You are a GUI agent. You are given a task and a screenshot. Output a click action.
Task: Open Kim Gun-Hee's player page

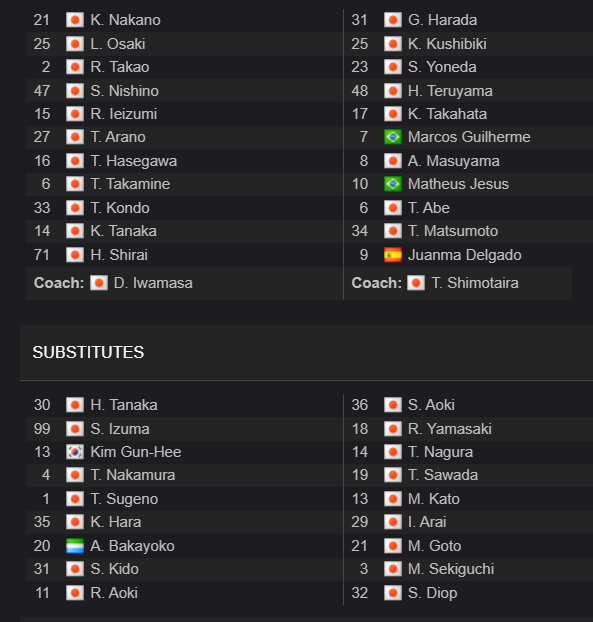coord(136,452)
